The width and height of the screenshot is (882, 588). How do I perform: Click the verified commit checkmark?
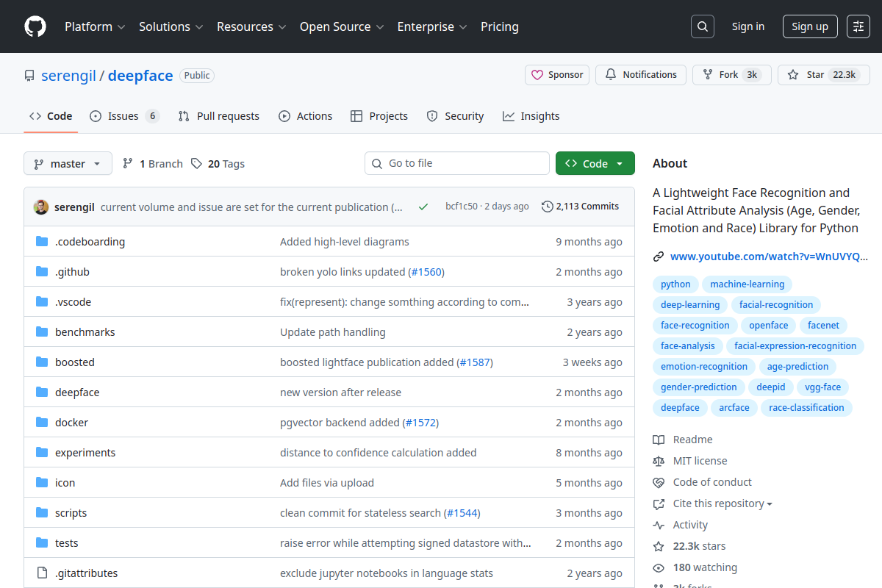tap(423, 207)
